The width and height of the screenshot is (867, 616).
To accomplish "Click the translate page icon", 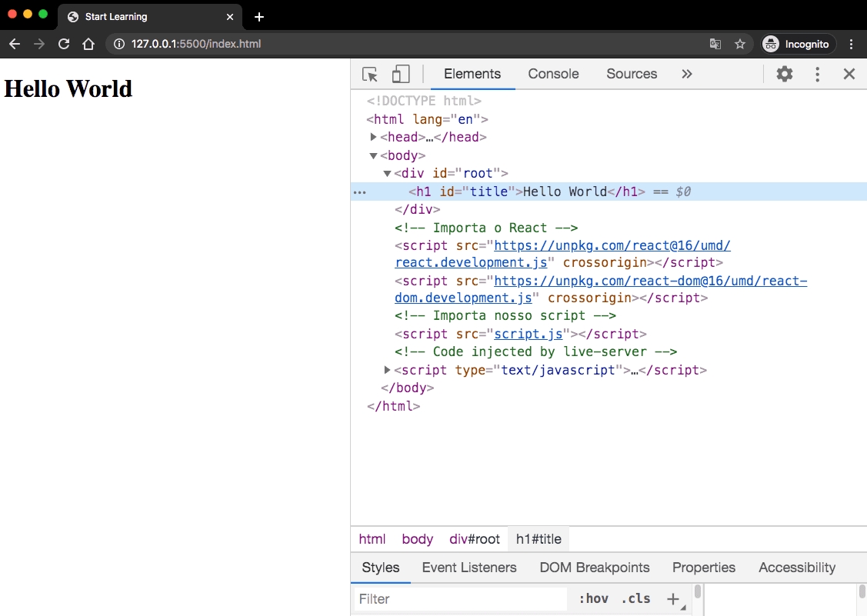I will pyautogui.click(x=715, y=44).
